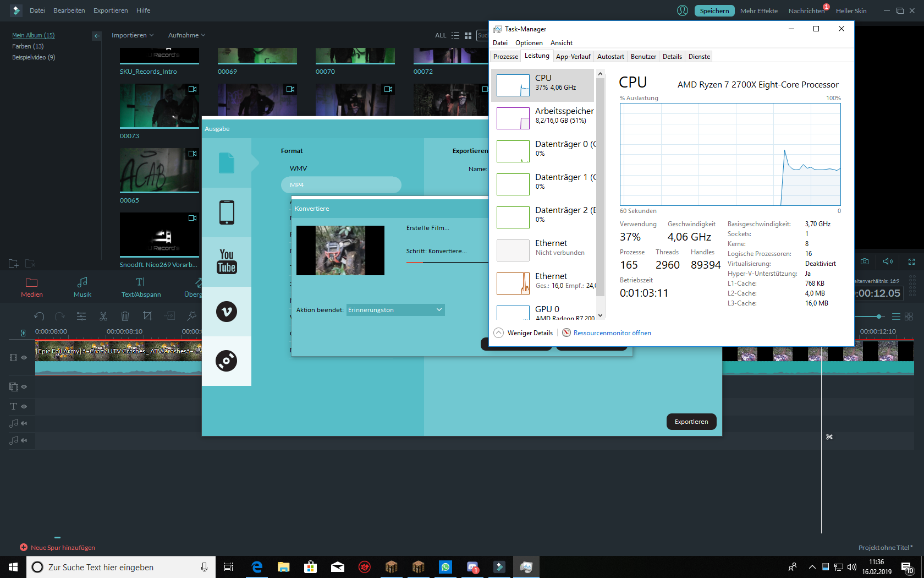Select the Arbeitsspeicher resource in Task Manager
The image size is (924, 578).
543,118
